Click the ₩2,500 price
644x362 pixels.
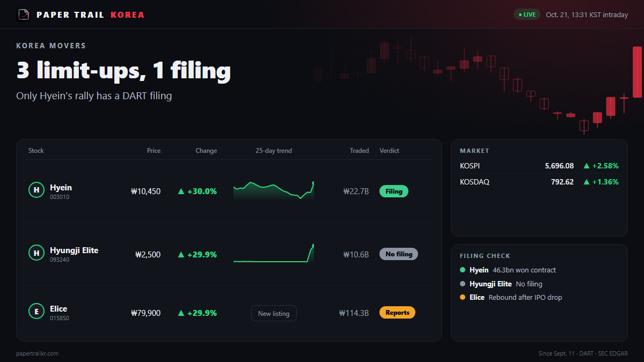tap(148, 255)
